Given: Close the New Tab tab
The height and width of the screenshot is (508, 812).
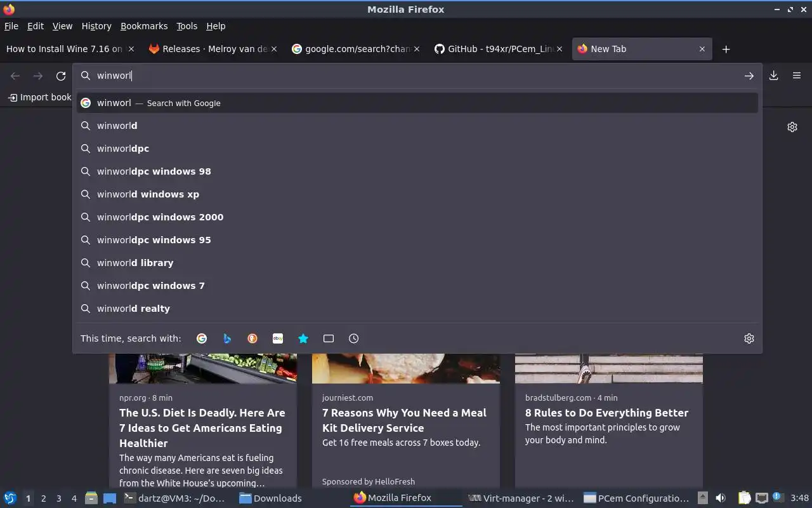Looking at the screenshot, I should pyautogui.click(x=702, y=49).
